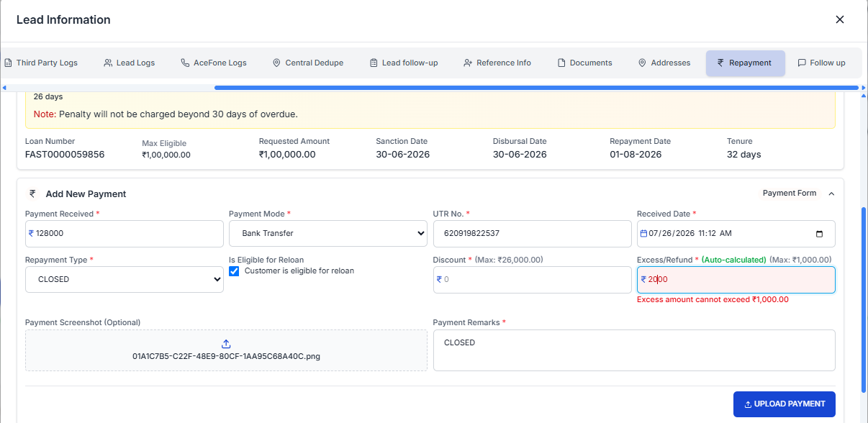868x423 pixels.
Task: Switch to the Reference Info tab
Action: [x=497, y=63]
